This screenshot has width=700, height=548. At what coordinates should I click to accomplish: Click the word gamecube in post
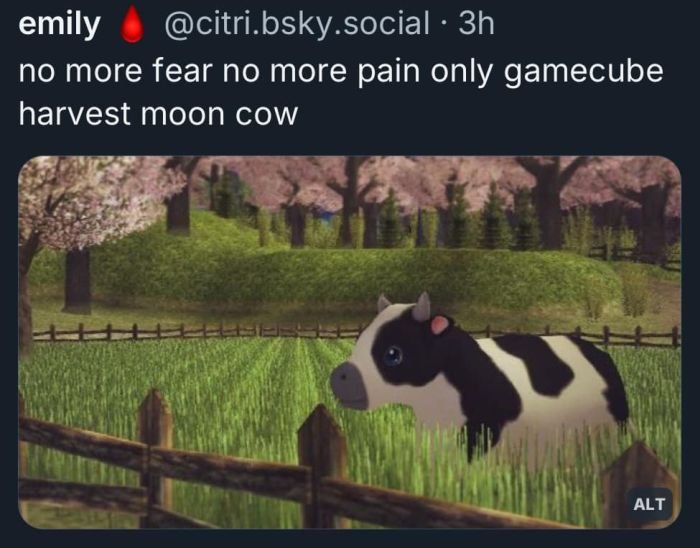(583, 72)
